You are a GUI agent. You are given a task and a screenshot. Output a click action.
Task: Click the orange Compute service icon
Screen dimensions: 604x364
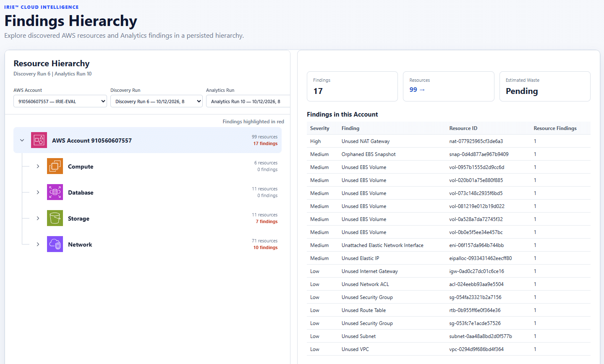[x=55, y=166]
